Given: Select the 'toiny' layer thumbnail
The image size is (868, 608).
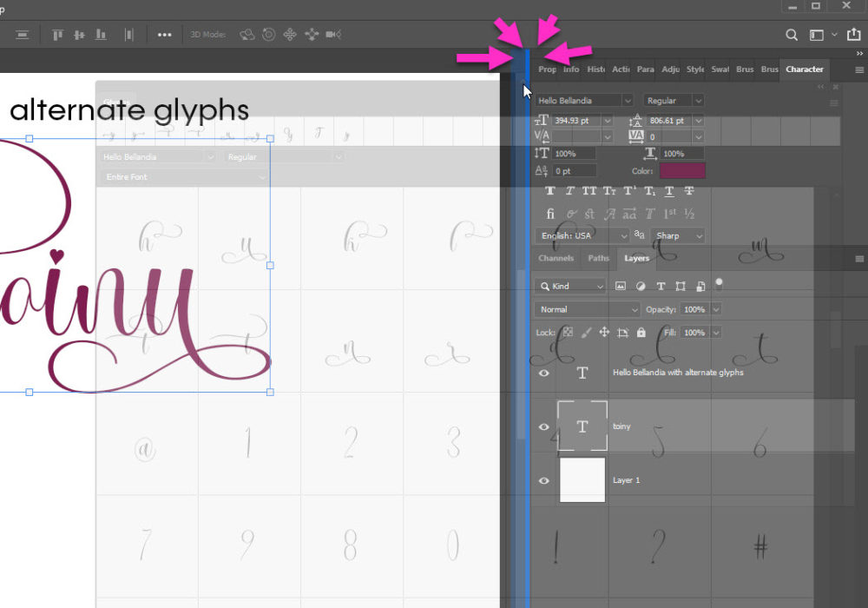Looking at the screenshot, I should pyautogui.click(x=582, y=426).
